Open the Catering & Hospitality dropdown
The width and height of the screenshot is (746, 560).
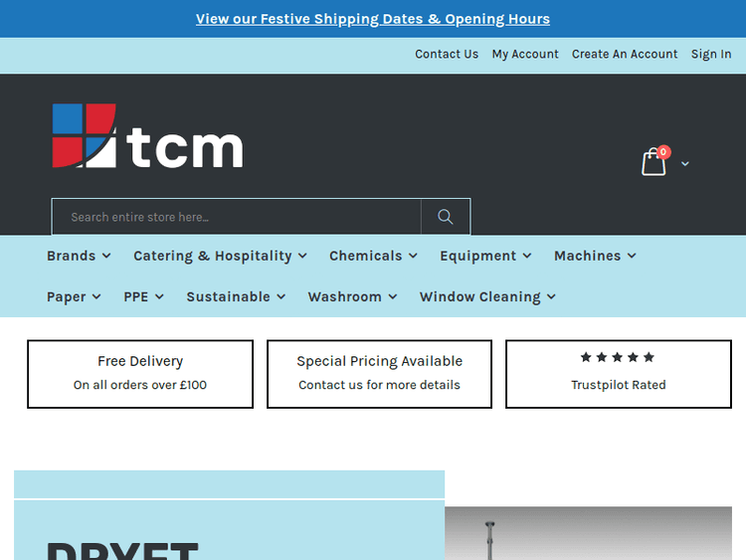point(220,256)
